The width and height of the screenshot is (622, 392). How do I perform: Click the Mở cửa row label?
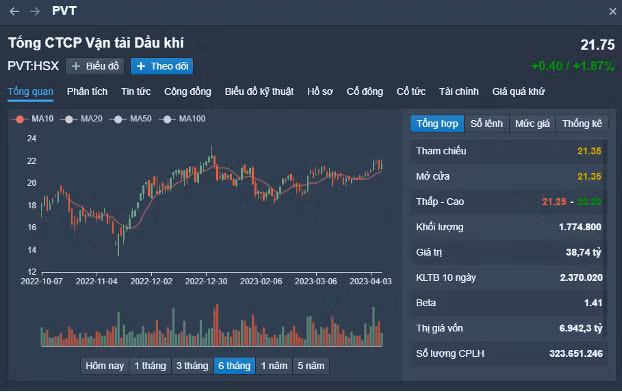pyautogui.click(x=433, y=177)
